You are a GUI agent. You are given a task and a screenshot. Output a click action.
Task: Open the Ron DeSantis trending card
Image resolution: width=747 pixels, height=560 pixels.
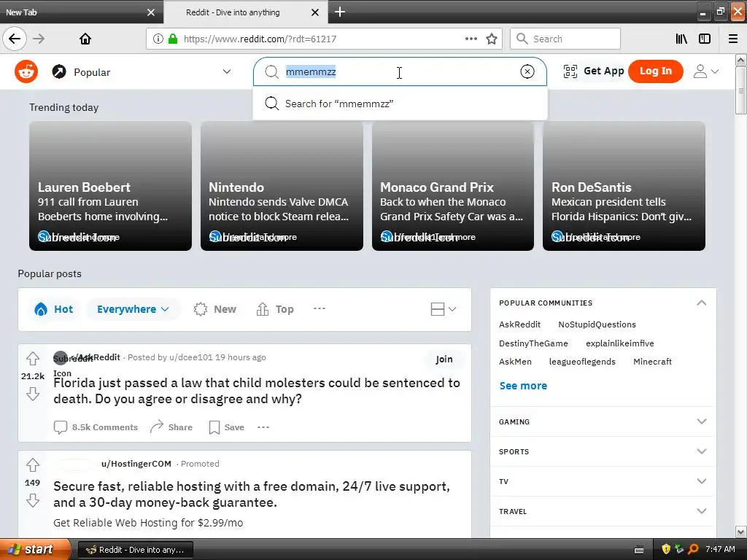tap(624, 186)
